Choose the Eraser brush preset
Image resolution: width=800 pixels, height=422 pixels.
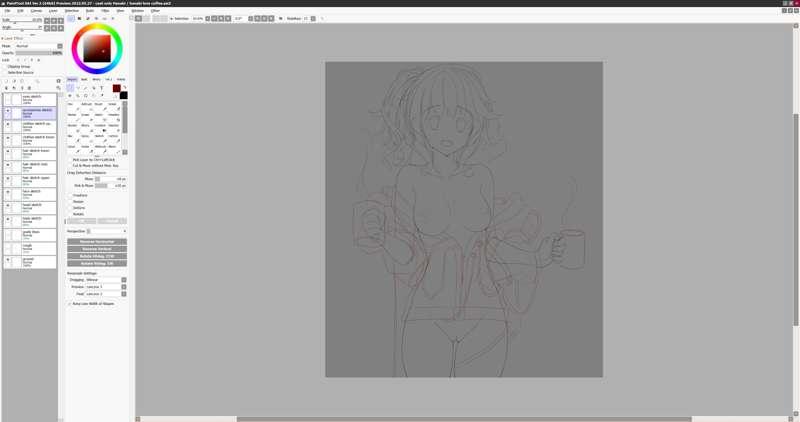(x=86, y=117)
